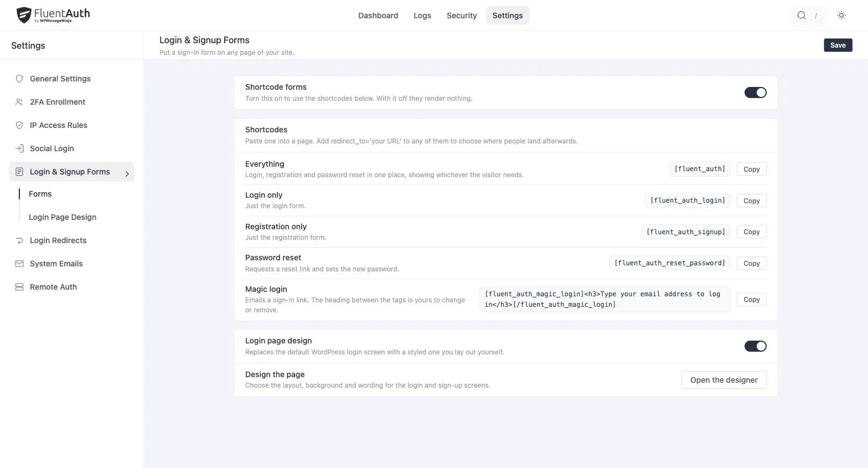Click the IP Access Rules shield-check icon
Viewport: 868px width, 468px height.
(19, 125)
